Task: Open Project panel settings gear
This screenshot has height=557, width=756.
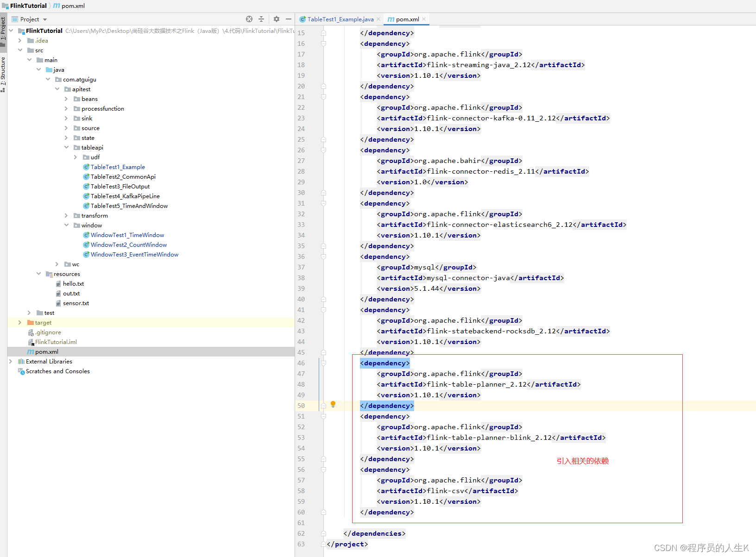Action: 277,19
